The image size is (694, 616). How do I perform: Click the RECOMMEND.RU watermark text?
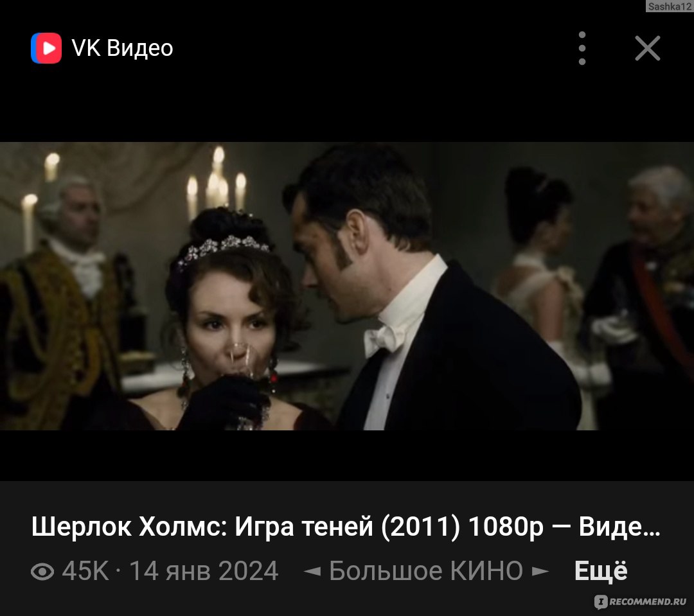648,601
